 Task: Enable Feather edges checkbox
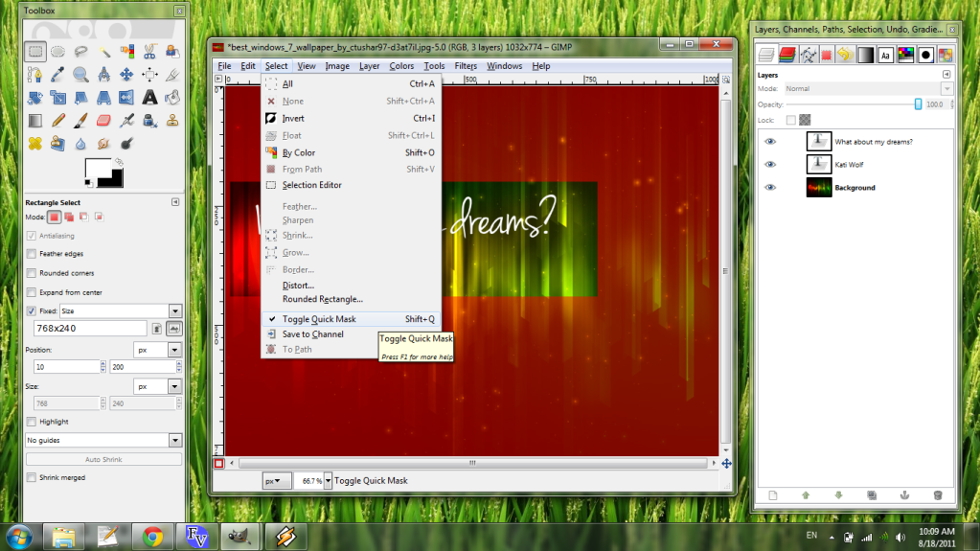[32, 254]
